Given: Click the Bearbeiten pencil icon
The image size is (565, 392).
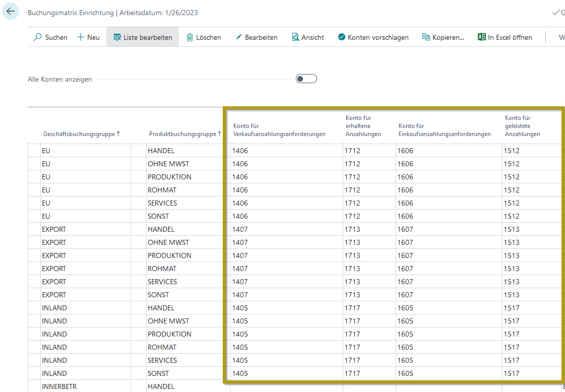Looking at the screenshot, I should 239,37.
